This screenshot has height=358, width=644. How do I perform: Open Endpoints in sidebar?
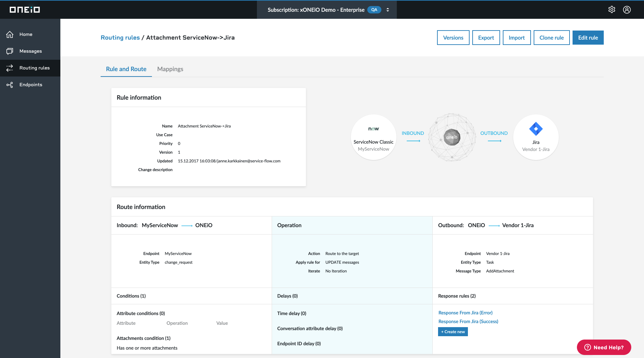point(30,85)
